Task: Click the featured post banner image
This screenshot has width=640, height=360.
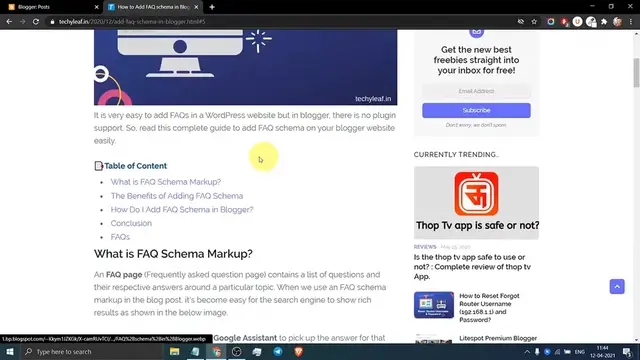Action: (x=245, y=67)
